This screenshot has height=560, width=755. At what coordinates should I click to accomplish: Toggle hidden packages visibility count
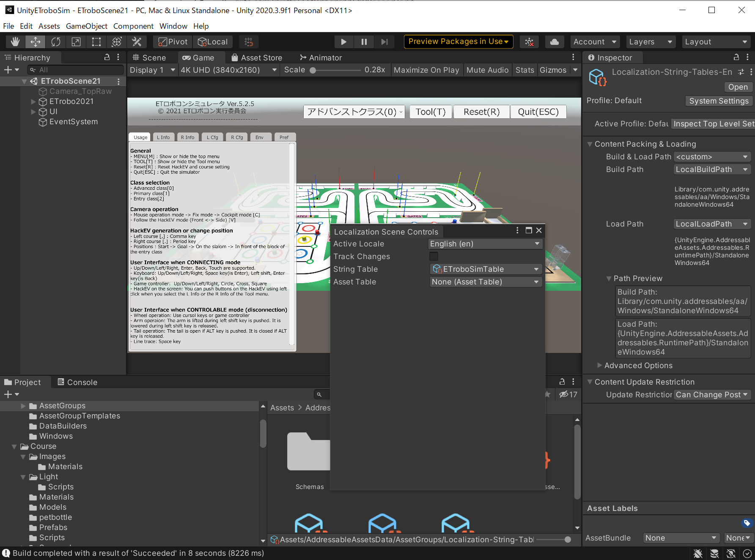point(568,394)
